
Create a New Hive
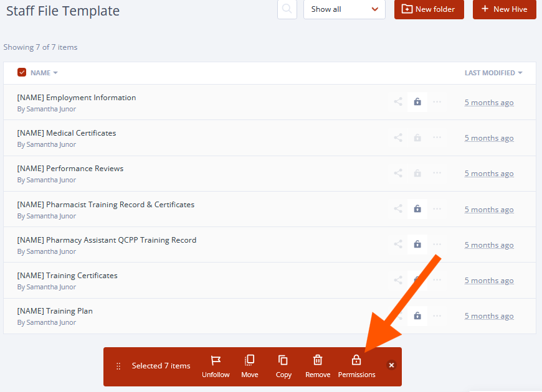tap(505, 9)
